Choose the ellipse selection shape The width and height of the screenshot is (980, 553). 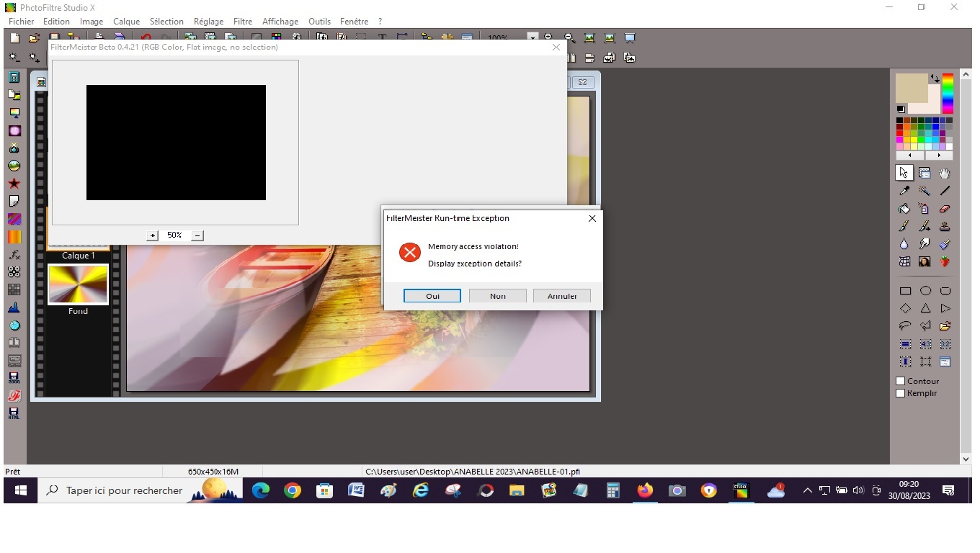(925, 291)
